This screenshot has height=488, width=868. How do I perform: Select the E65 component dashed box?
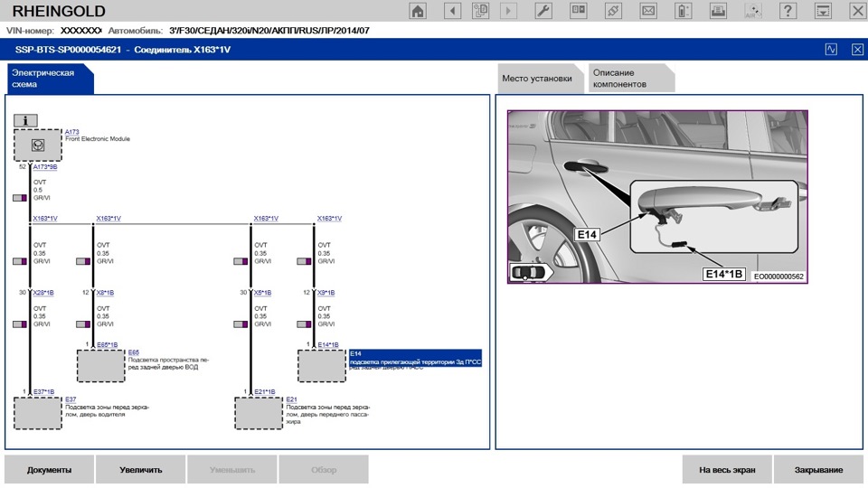tap(100, 366)
